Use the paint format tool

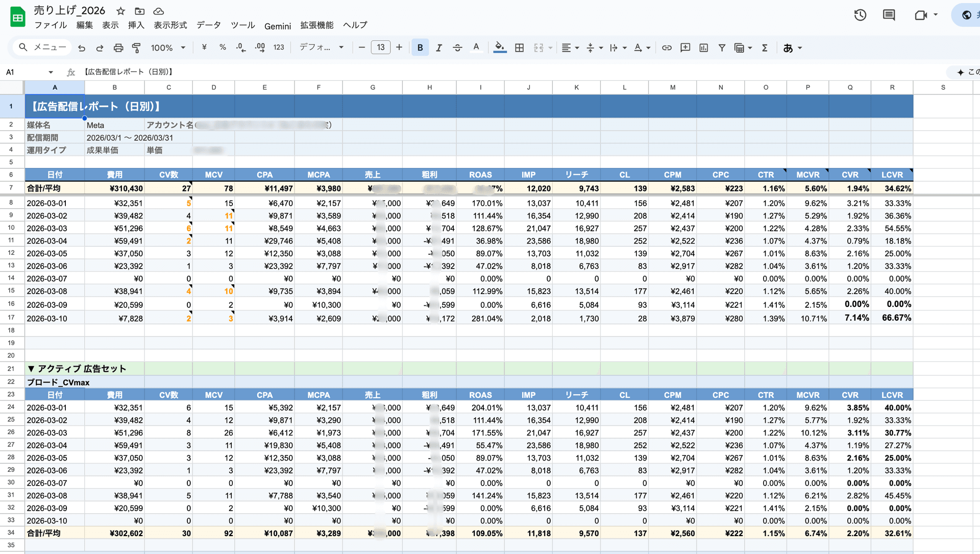[x=136, y=47]
